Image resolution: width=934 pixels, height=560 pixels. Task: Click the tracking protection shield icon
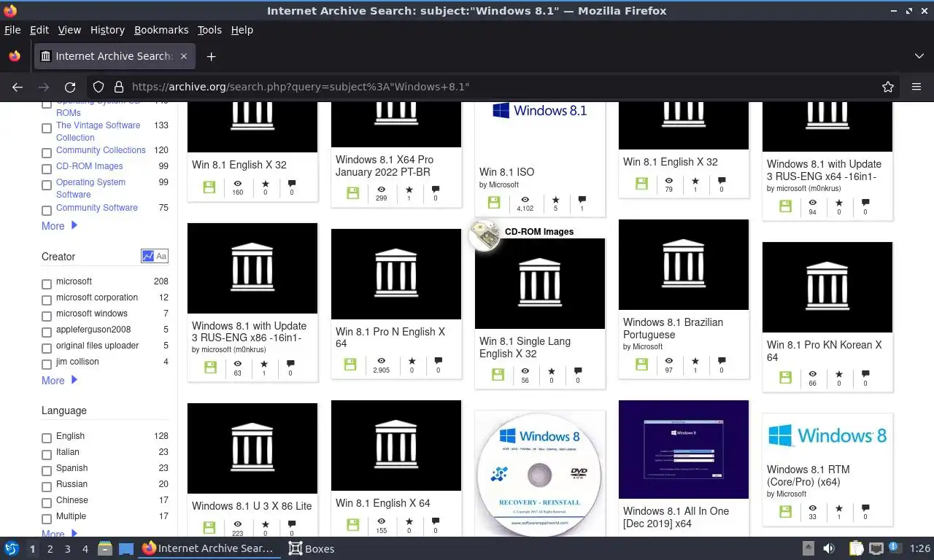99,87
